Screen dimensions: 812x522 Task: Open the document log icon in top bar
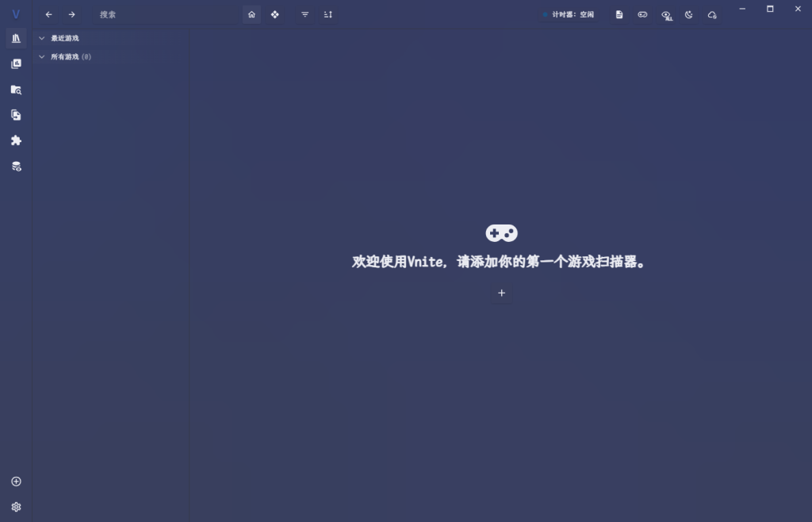619,14
